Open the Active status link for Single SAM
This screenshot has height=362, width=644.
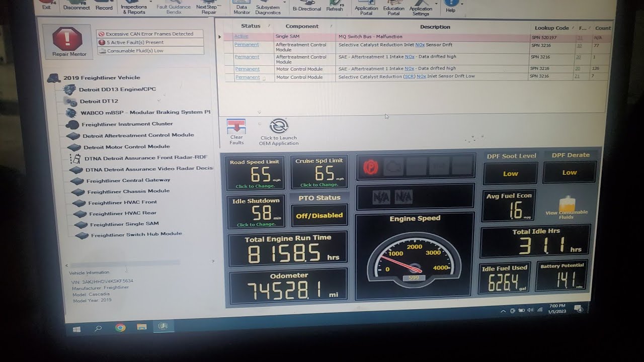click(242, 37)
